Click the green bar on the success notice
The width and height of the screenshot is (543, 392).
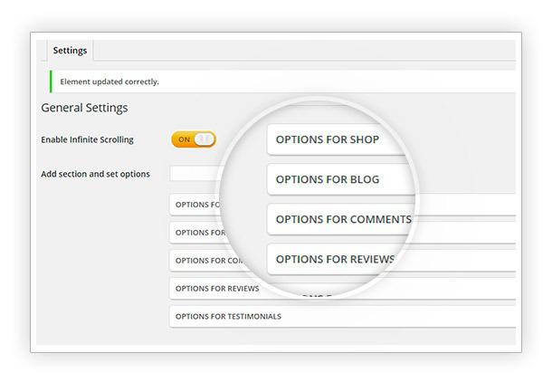click(51, 81)
